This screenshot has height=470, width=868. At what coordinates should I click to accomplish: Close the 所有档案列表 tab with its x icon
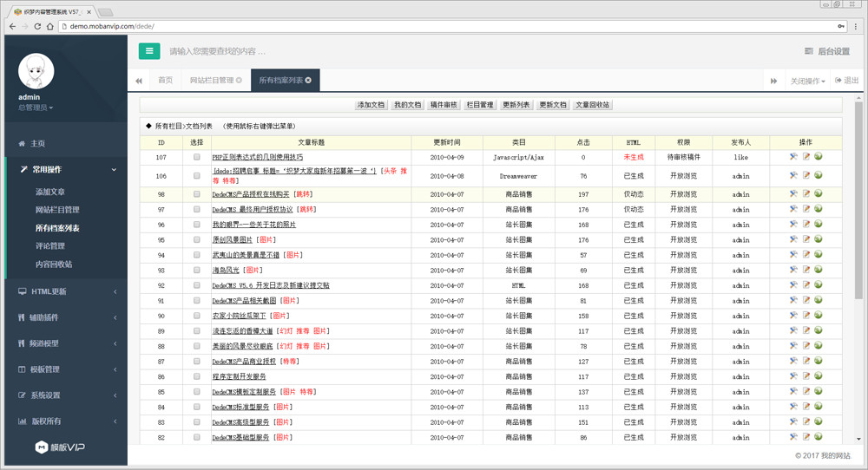(308, 80)
